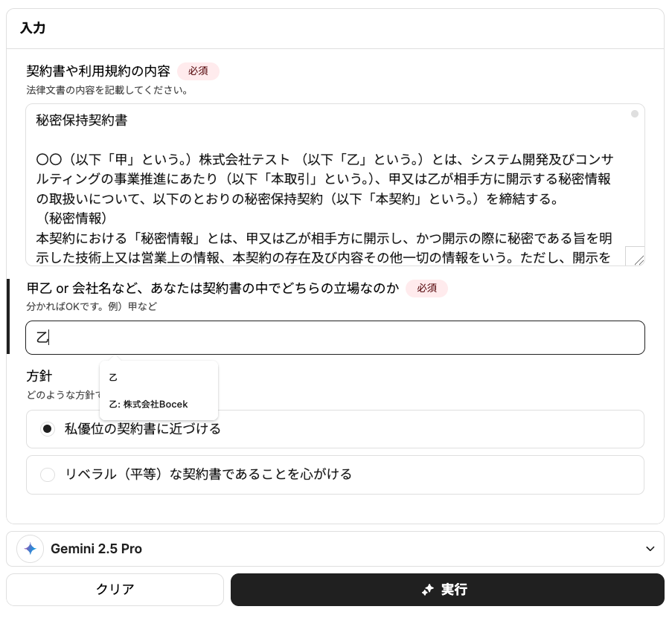Click the 契約書や利用規約の内容 field label

pos(98,71)
